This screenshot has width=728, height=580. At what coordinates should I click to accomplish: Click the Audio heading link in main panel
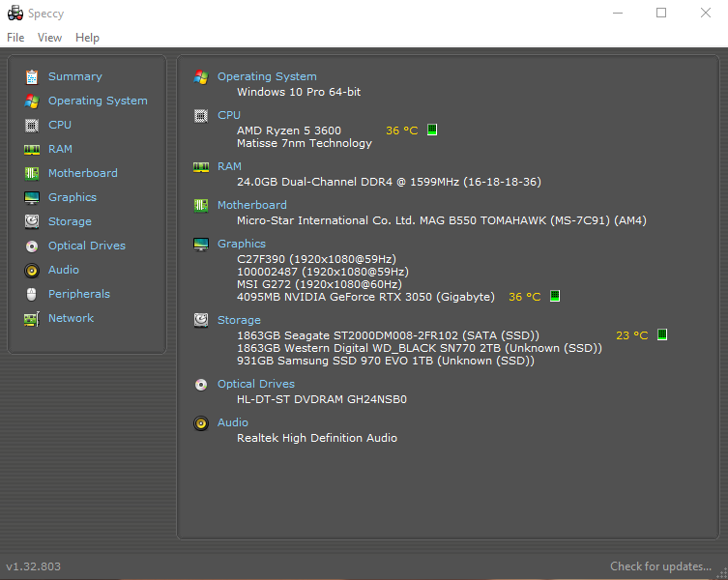233,422
